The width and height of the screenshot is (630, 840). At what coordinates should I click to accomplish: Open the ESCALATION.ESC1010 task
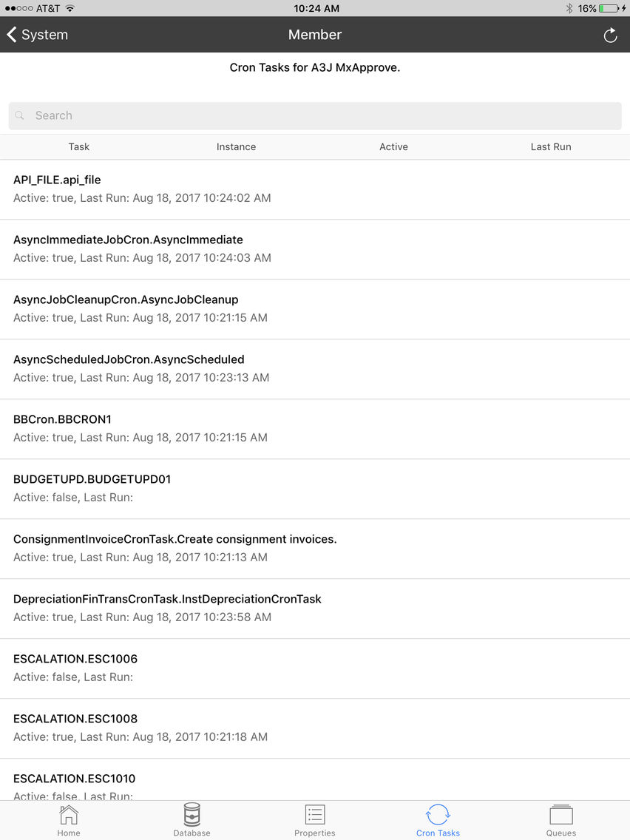pyautogui.click(x=315, y=780)
